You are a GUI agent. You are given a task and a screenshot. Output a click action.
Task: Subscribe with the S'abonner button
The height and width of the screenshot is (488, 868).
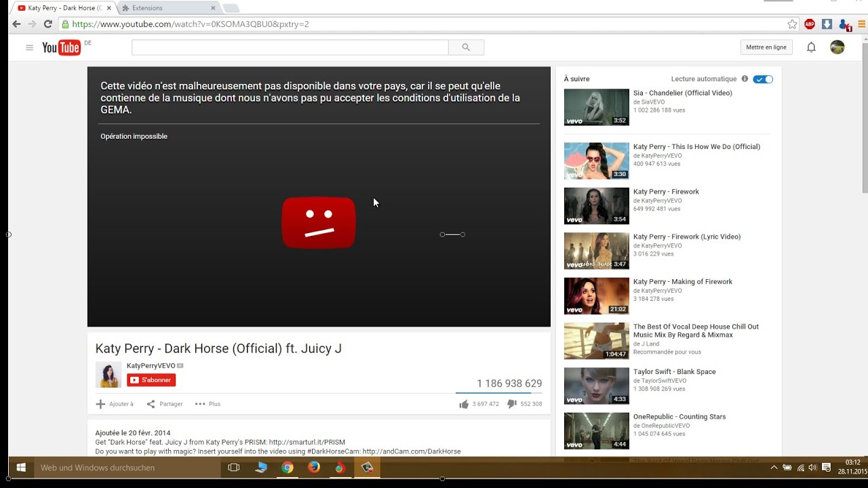(x=151, y=380)
